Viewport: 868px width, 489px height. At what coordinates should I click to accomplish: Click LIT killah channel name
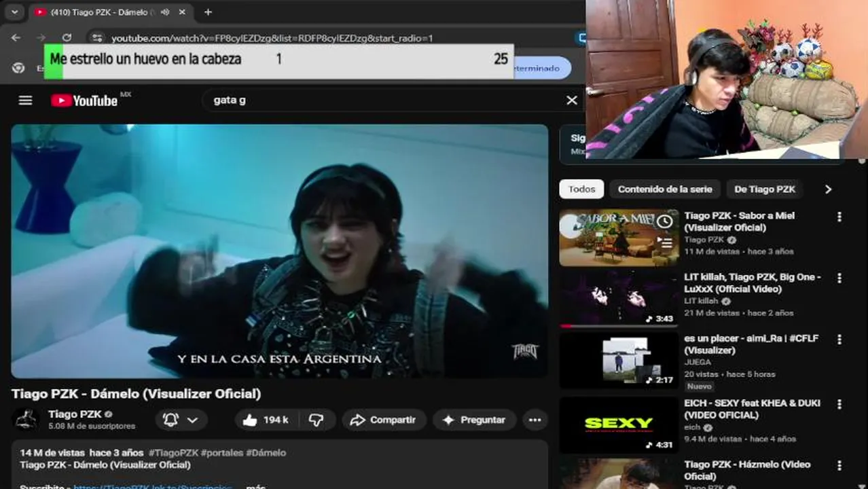[x=701, y=301]
